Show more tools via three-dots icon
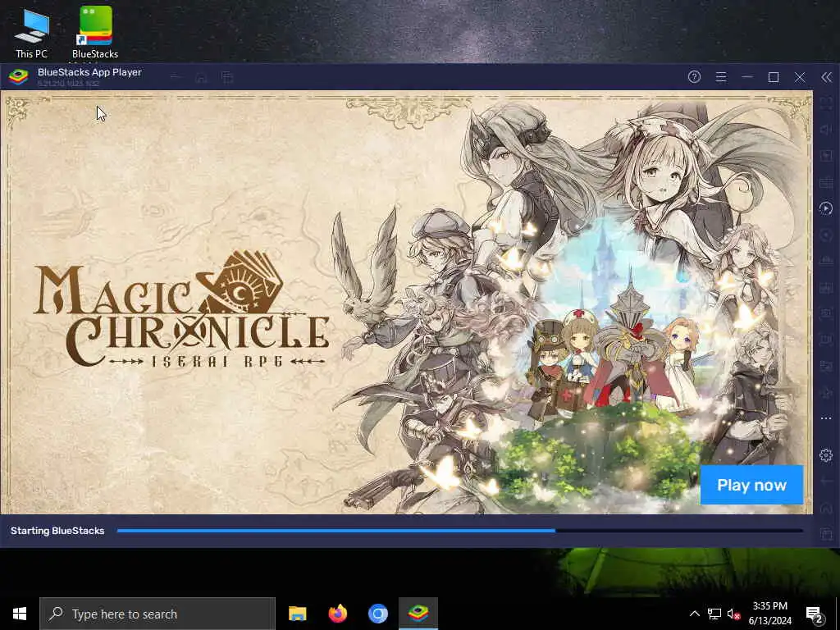This screenshot has height=630, width=840. [825, 418]
